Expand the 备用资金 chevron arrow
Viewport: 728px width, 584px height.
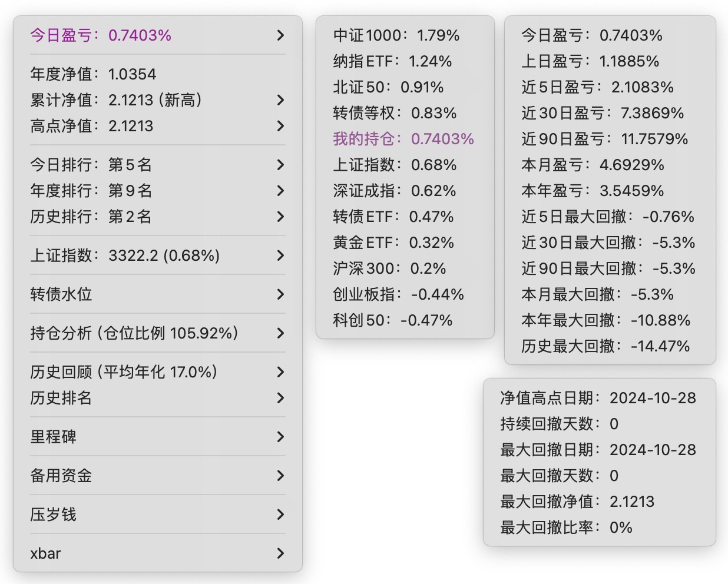(x=280, y=476)
